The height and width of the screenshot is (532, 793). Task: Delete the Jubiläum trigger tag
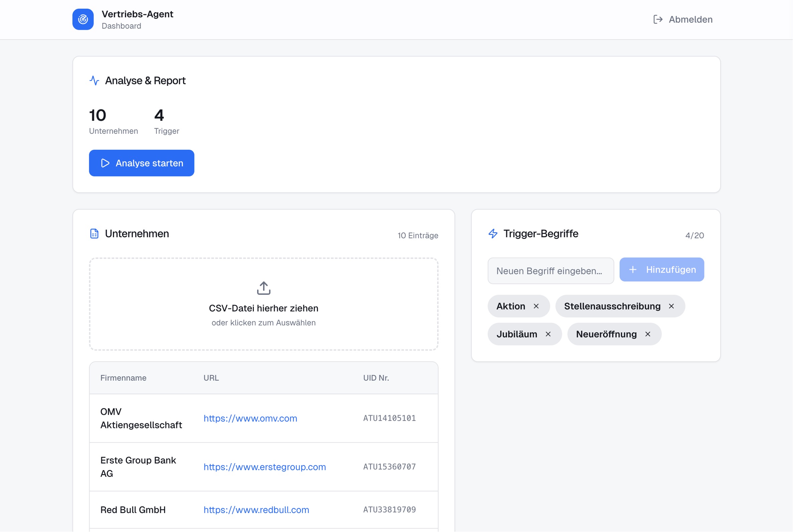point(548,334)
